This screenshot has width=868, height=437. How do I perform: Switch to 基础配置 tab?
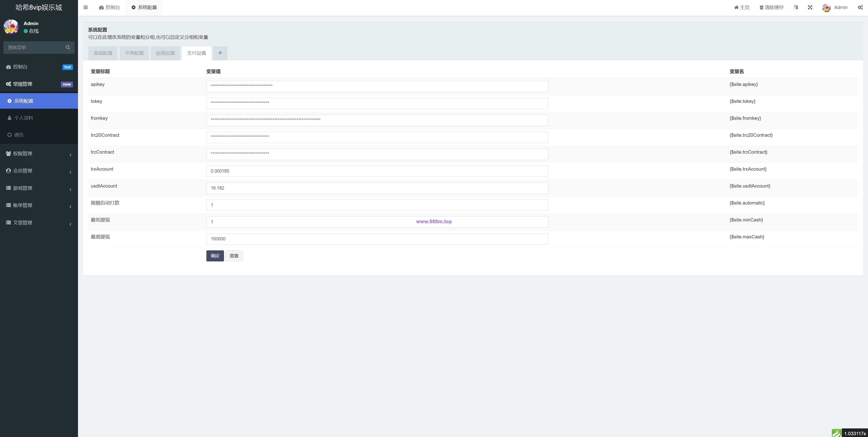coord(103,53)
